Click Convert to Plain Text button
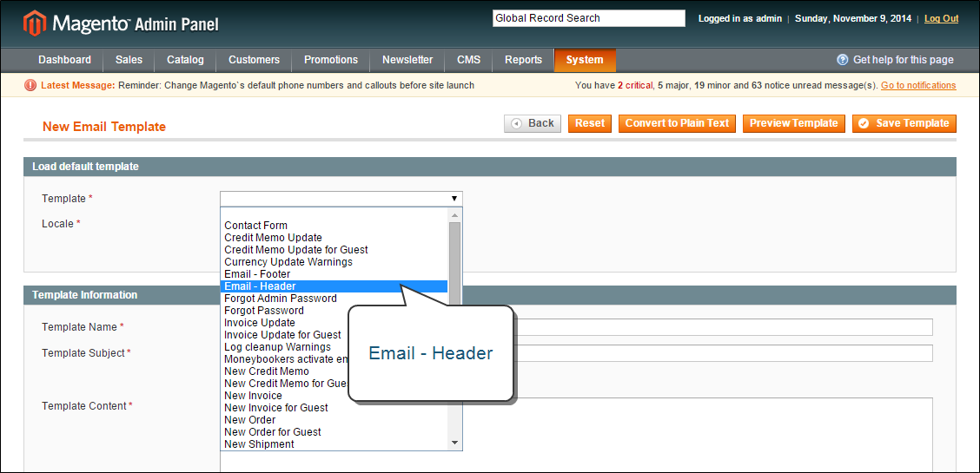This screenshot has width=980, height=473. coord(678,123)
